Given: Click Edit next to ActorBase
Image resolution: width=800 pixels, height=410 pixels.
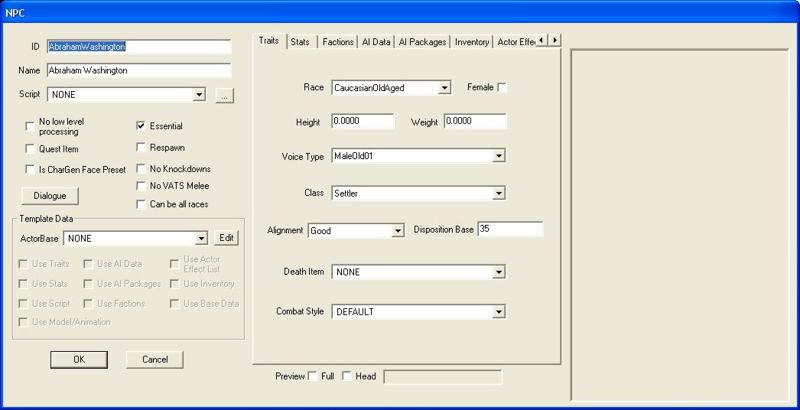Looking at the screenshot, I should coord(226,238).
